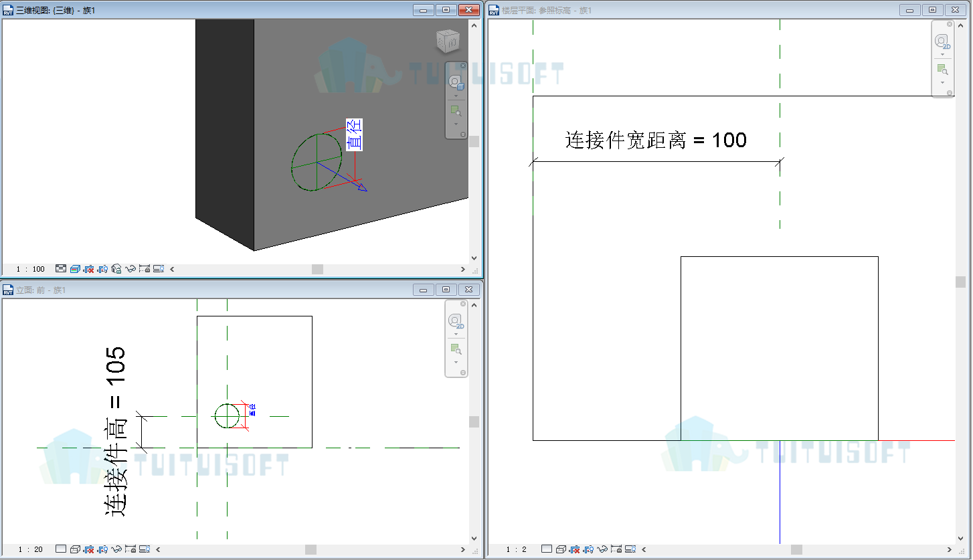Viewport: 973px width, 560px height.
Task: Toggle Reveal Constraints in 3D view bar
Action: 145,268
